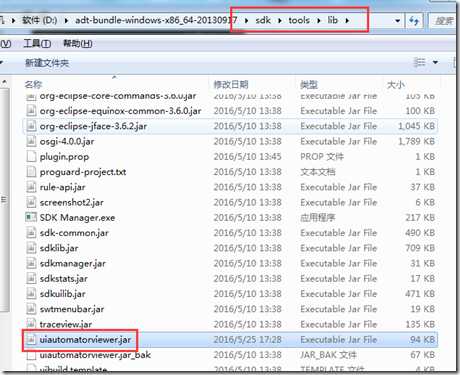Click the search box next to the address bar

[x=443, y=21]
